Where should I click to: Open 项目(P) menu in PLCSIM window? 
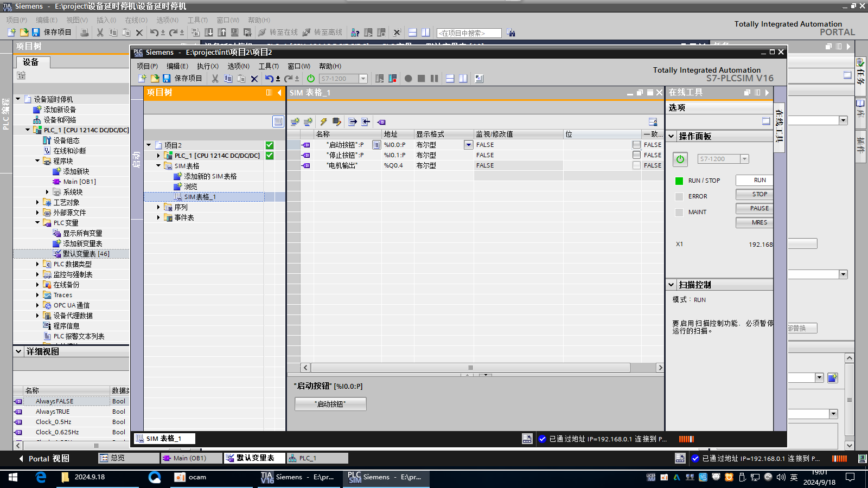click(147, 66)
